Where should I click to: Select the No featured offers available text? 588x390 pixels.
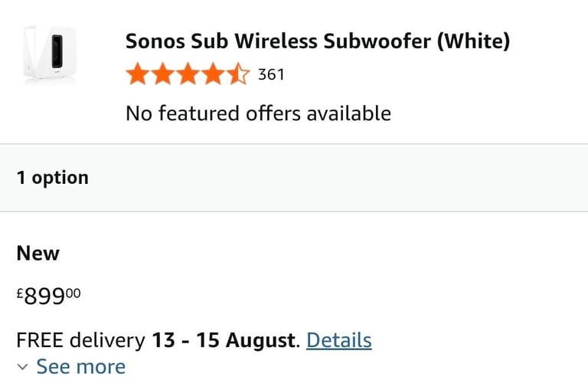pyautogui.click(x=258, y=113)
